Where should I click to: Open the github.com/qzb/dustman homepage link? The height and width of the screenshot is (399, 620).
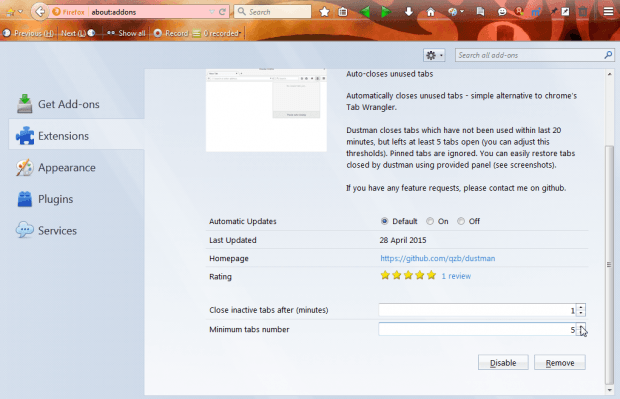pos(437,258)
